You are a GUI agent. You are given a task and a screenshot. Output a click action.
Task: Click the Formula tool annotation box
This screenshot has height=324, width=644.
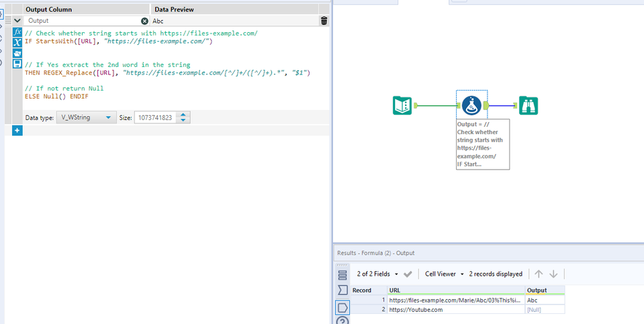(x=483, y=144)
